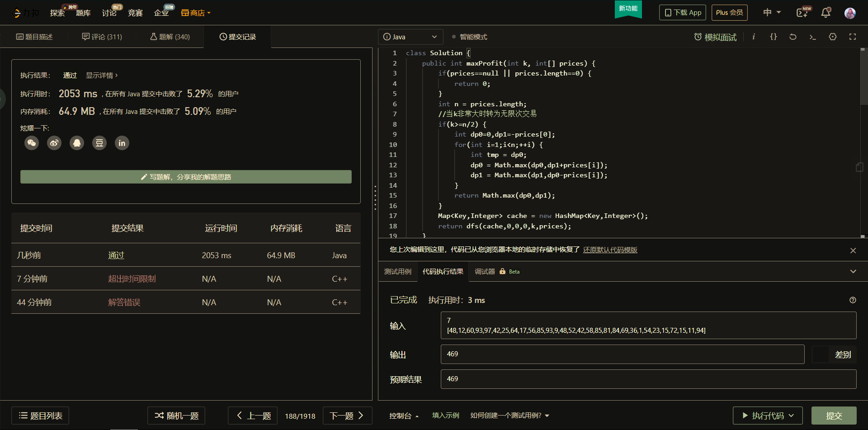868x430 pixels.
Task: Start a mock interview
Action: click(715, 37)
